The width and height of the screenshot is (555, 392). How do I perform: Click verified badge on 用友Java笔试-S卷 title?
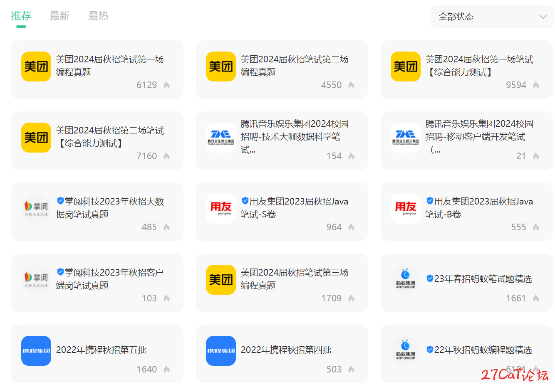[245, 201]
